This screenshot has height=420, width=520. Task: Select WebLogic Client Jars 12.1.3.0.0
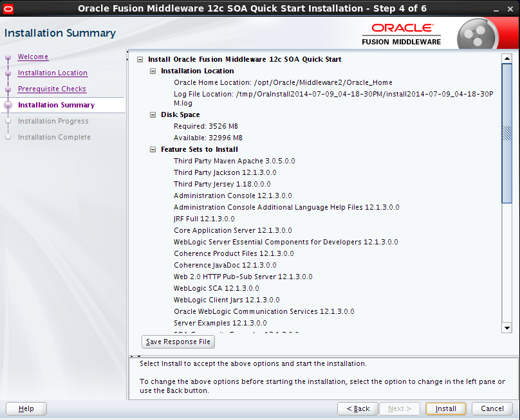(x=227, y=300)
